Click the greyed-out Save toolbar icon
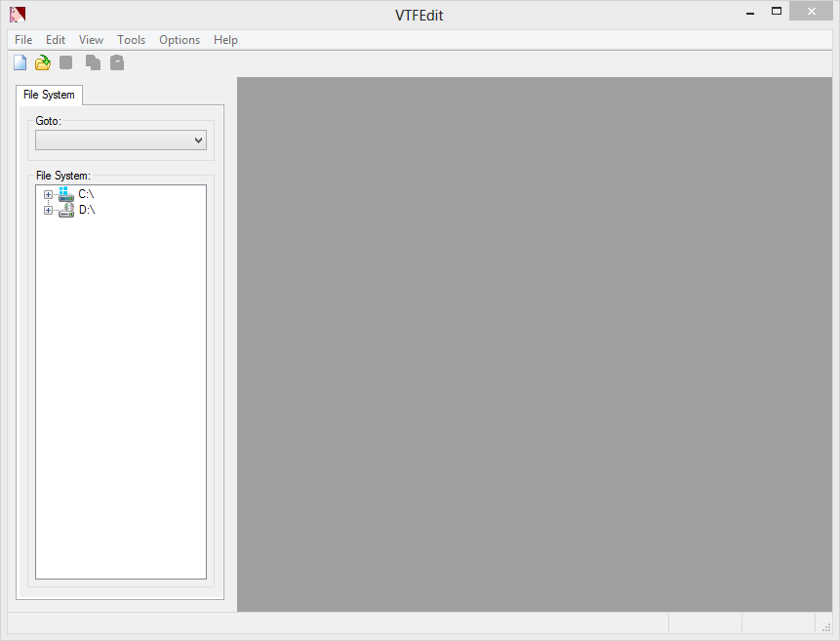Screen dimensions: 840x641 pyautogui.click(x=66, y=62)
